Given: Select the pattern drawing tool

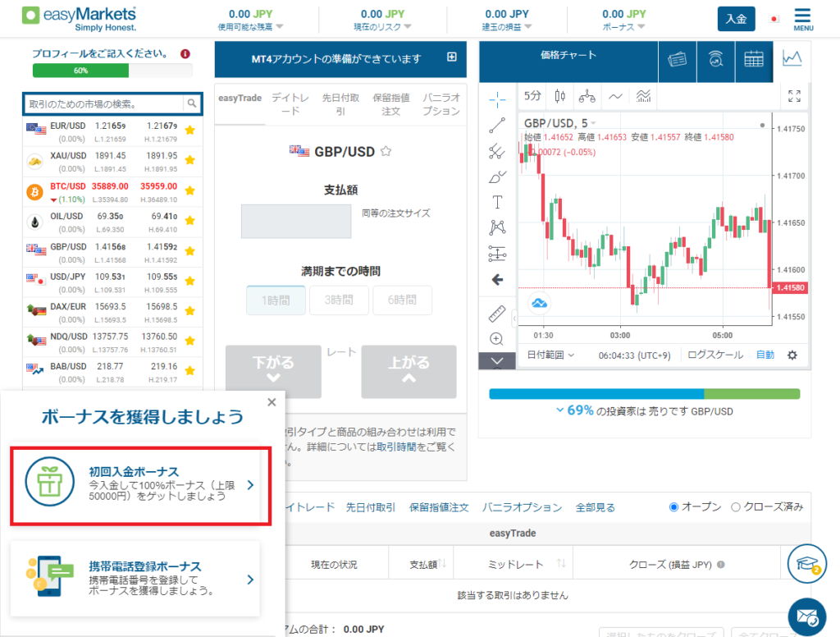Looking at the screenshot, I should pyautogui.click(x=497, y=228).
